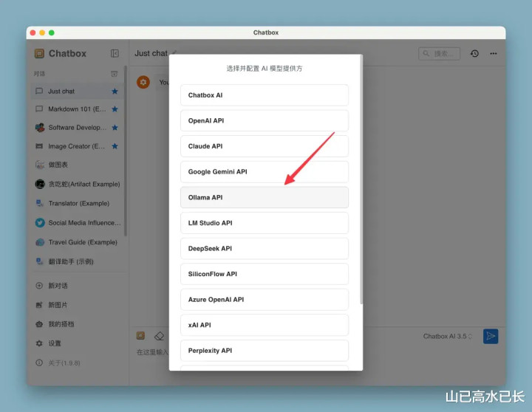Open more options ellipsis menu
The height and width of the screenshot is (412, 532).
pos(494,54)
